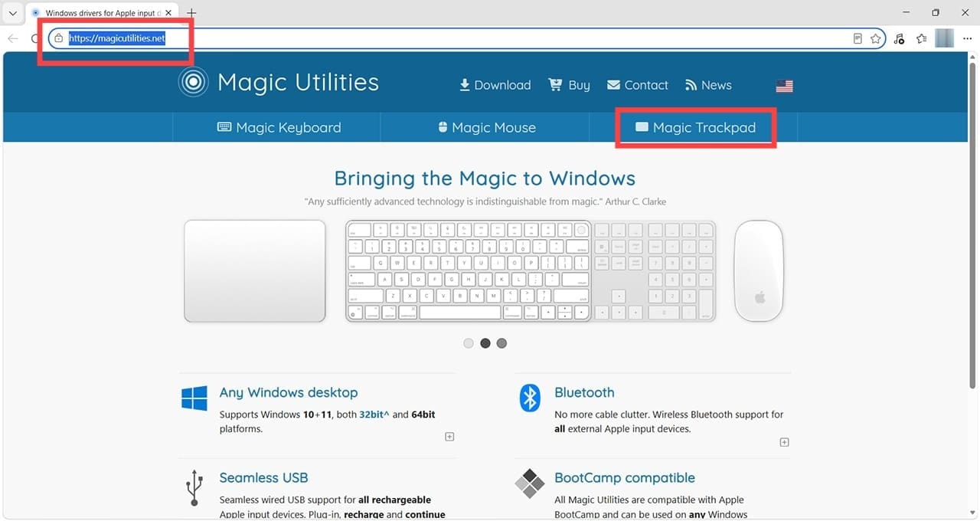Expand the Any Windows desktop details
The height and width of the screenshot is (521, 980).
coord(449,437)
